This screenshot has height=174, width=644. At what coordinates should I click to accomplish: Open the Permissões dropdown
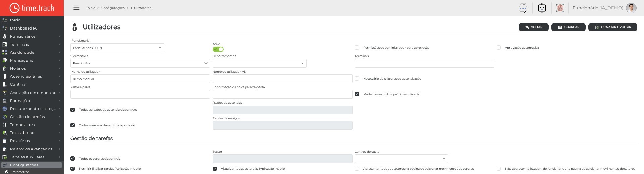(x=140, y=63)
